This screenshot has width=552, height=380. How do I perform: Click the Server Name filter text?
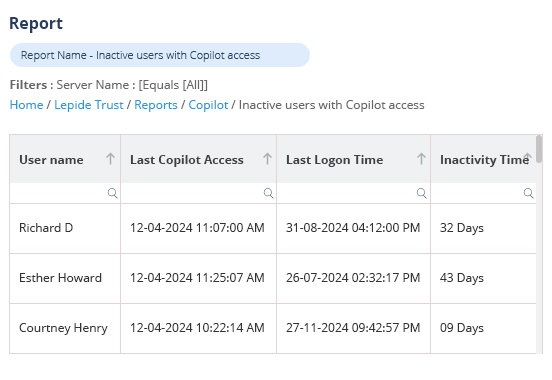(x=132, y=85)
